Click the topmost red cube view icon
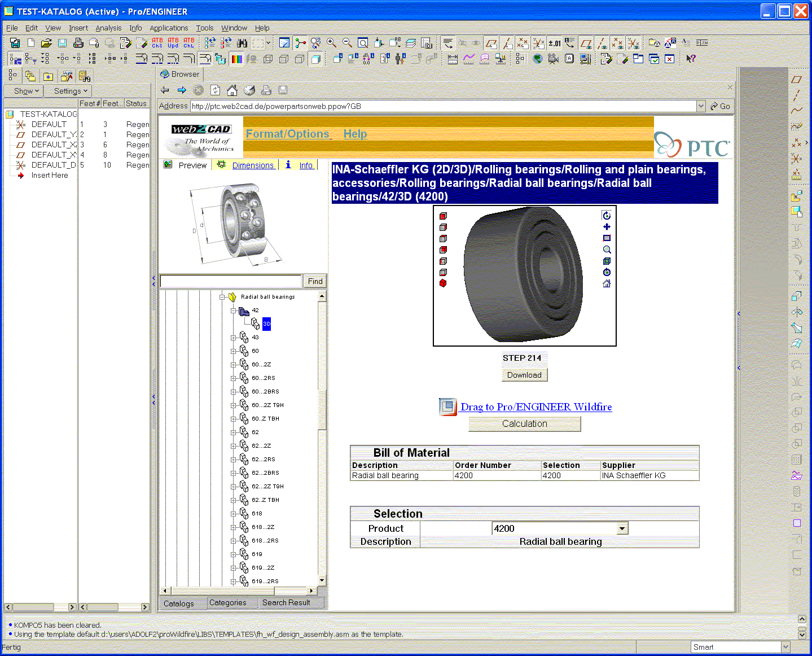 [443, 216]
